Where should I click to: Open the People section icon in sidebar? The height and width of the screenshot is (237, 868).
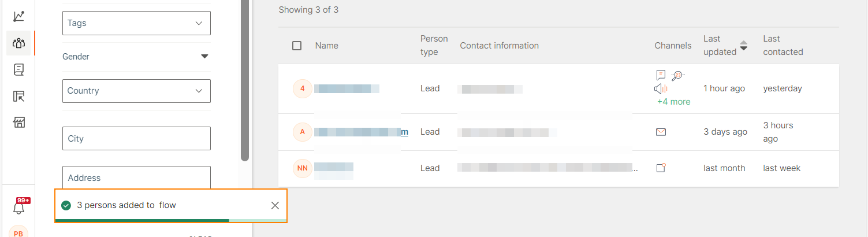[x=18, y=43]
